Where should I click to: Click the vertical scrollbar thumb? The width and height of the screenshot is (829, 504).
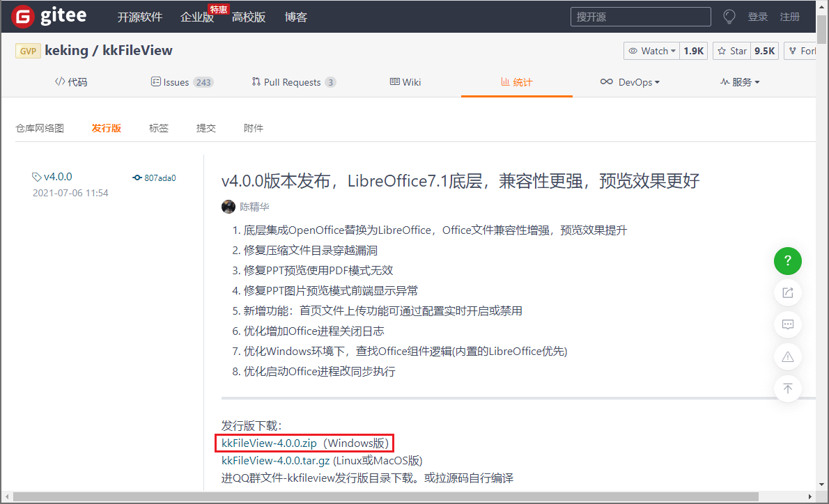point(821,29)
